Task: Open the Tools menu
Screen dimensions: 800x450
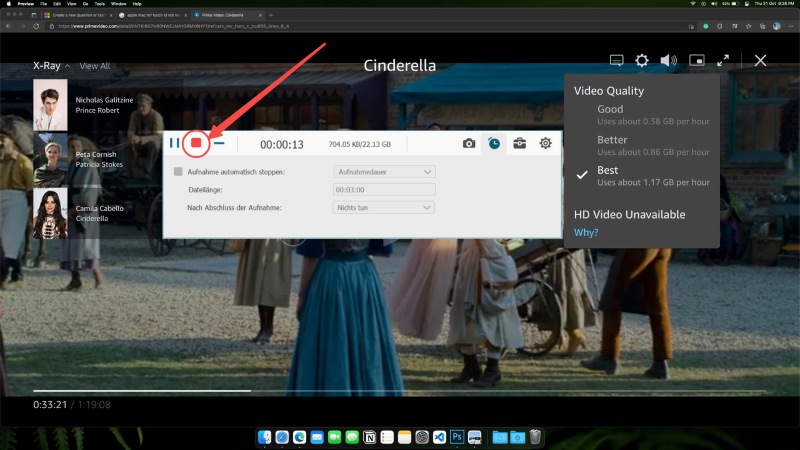Action: click(x=99, y=4)
